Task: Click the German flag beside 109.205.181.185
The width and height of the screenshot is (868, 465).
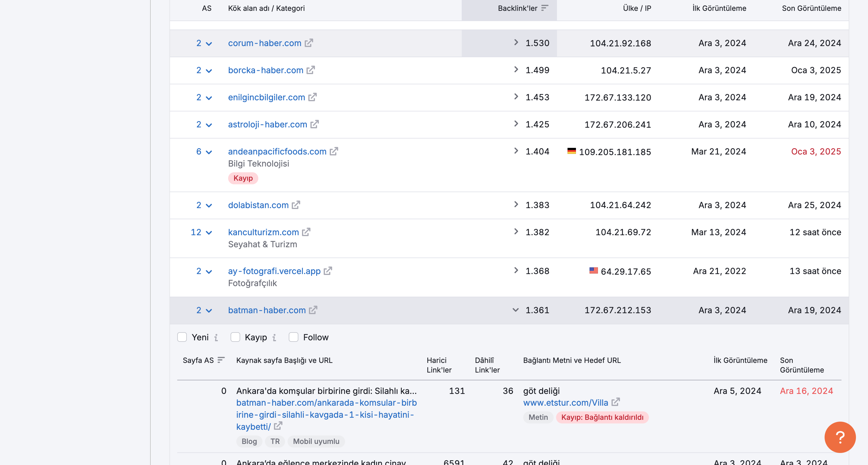Action: (571, 151)
